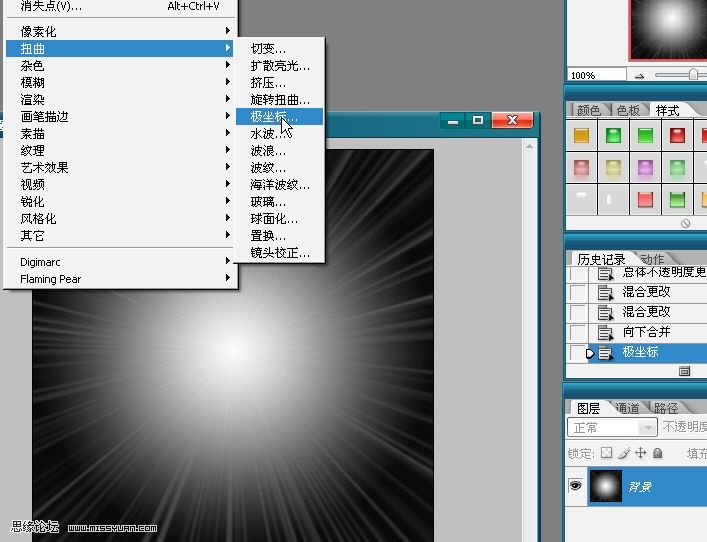Choose 波浪... from the submenu
This screenshot has height=542, width=707.
point(280,151)
